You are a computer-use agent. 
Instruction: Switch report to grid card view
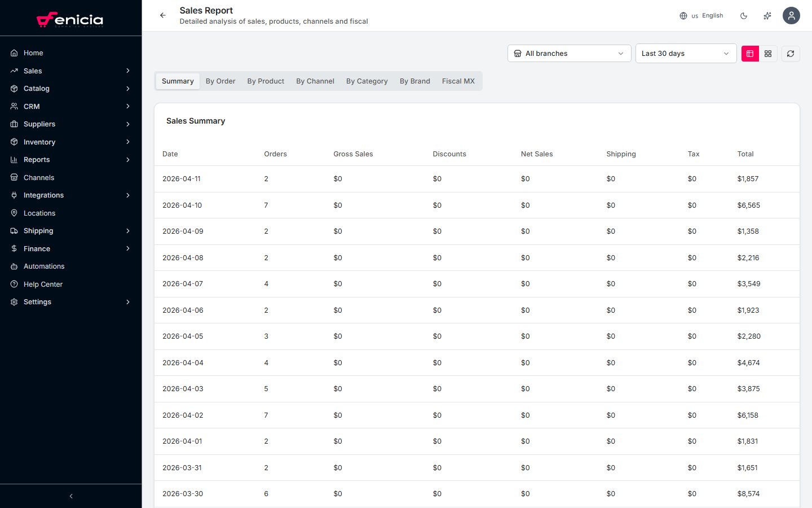(x=768, y=53)
